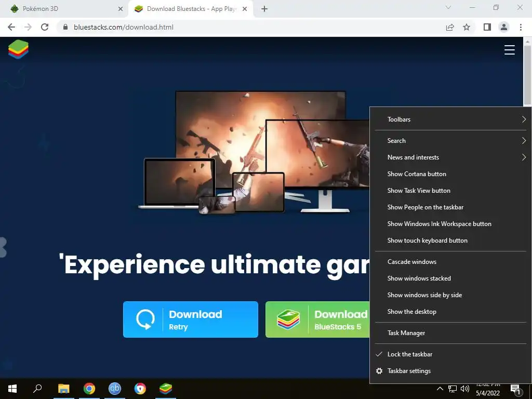Open the notification center icon

pyautogui.click(x=515, y=389)
